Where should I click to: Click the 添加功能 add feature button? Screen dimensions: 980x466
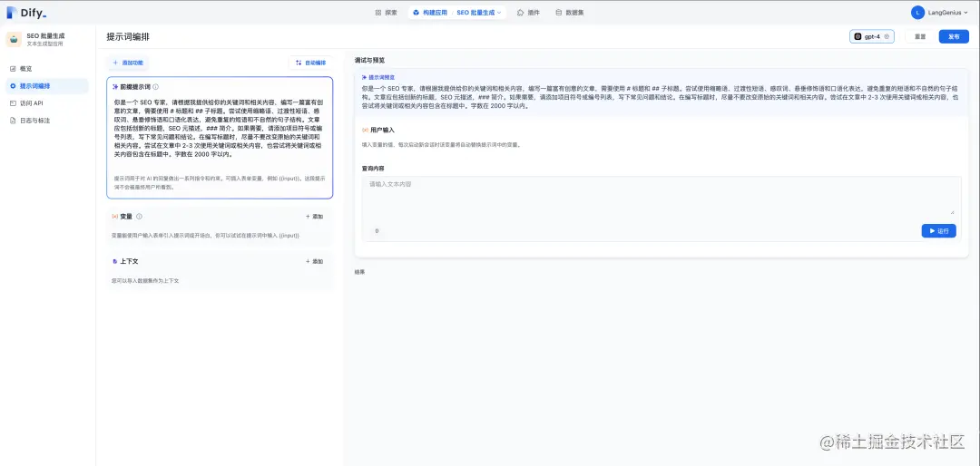pos(128,63)
